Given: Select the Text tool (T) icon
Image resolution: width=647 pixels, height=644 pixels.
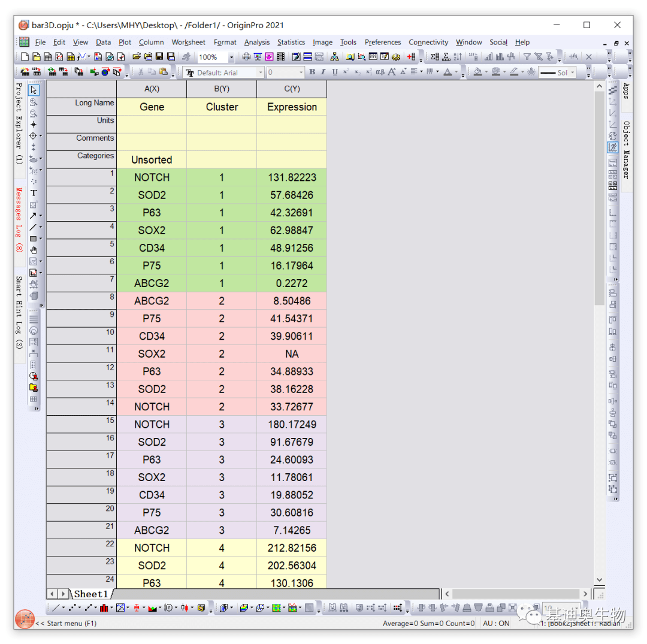Looking at the screenshot, I should [34, 193].
